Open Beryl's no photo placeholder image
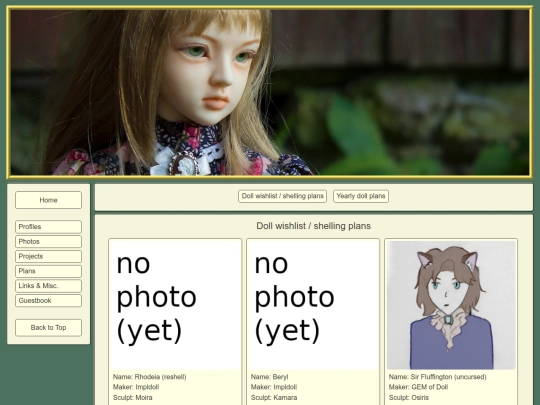The height and width of the screenshot is (405, 540). 313,305
